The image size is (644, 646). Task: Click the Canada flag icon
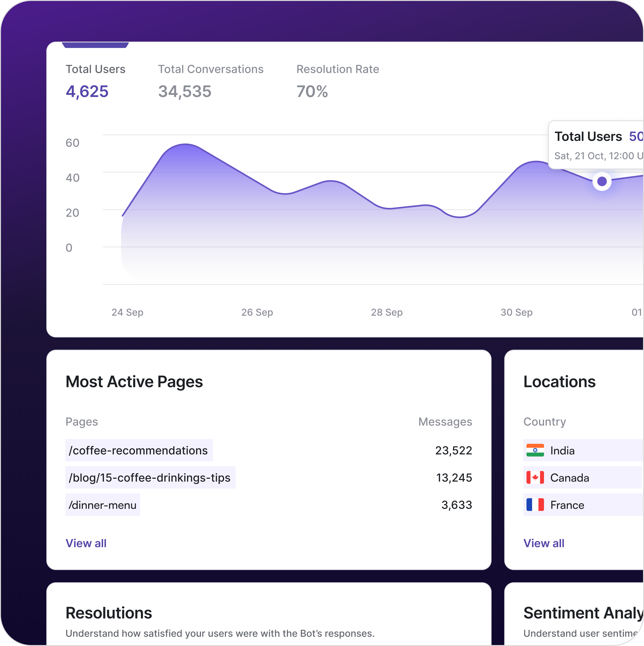535,477
